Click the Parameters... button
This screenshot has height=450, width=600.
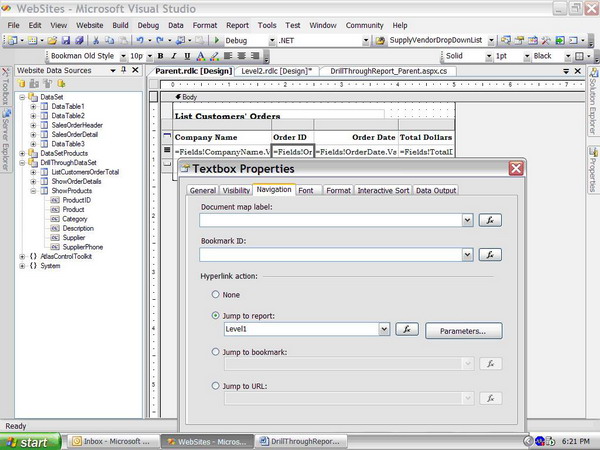click(463, 331)
